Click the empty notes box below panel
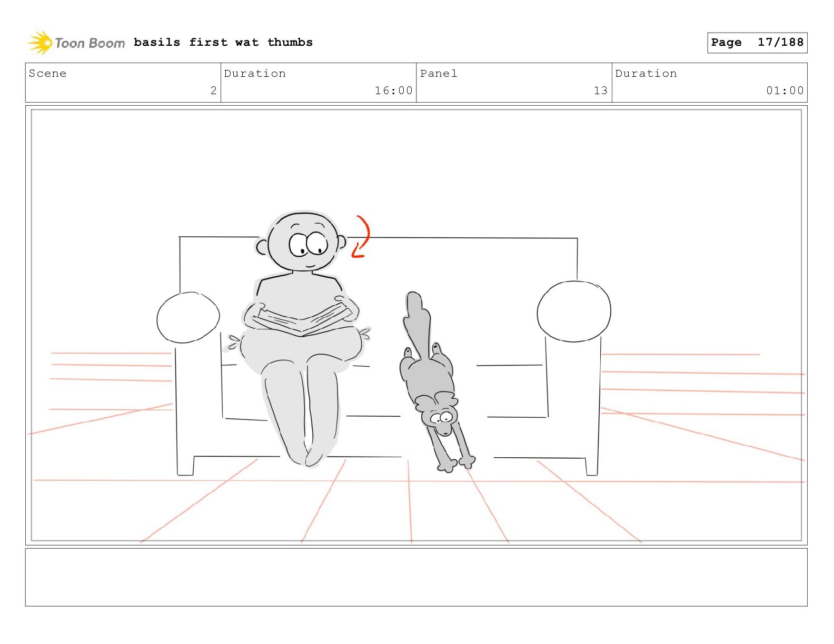This screenshot has width=834, height=644. [416, 577]
